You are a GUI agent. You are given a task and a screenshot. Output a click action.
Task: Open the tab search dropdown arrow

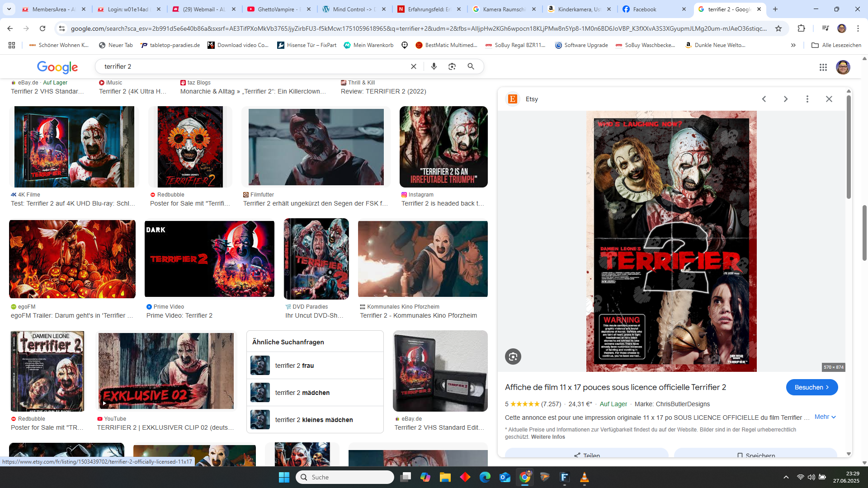point(9,9)
